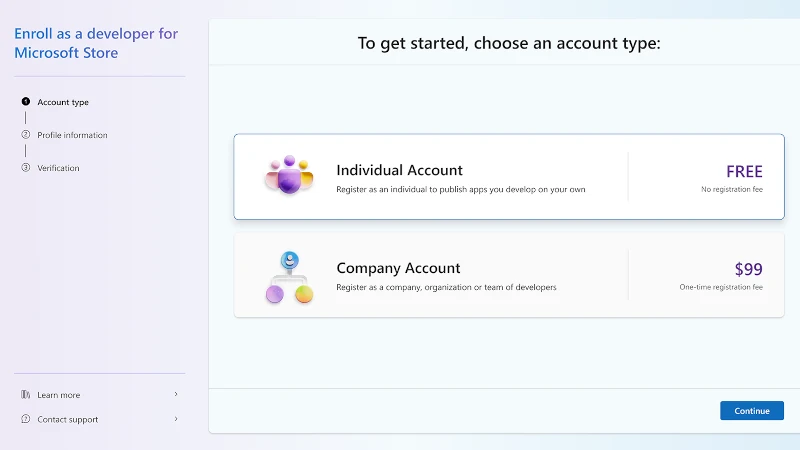Expand the Contact support chevron
Screen dimensions: 800x450
point(176,419)
